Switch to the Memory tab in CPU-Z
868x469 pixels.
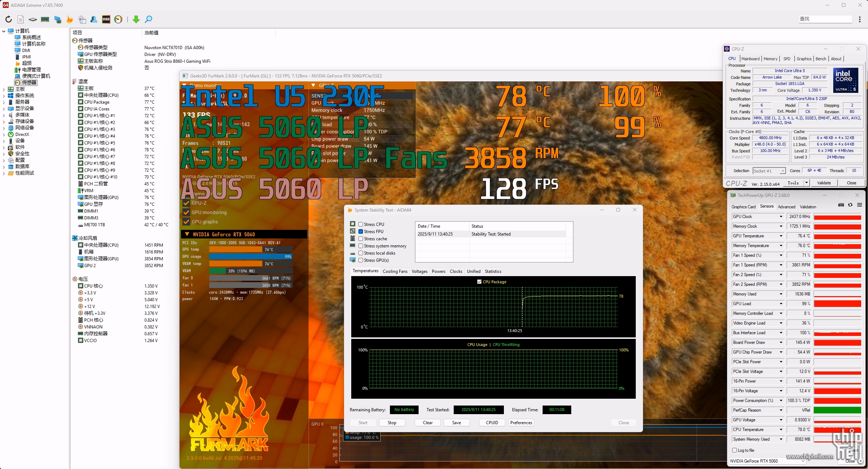coord(771,59)
